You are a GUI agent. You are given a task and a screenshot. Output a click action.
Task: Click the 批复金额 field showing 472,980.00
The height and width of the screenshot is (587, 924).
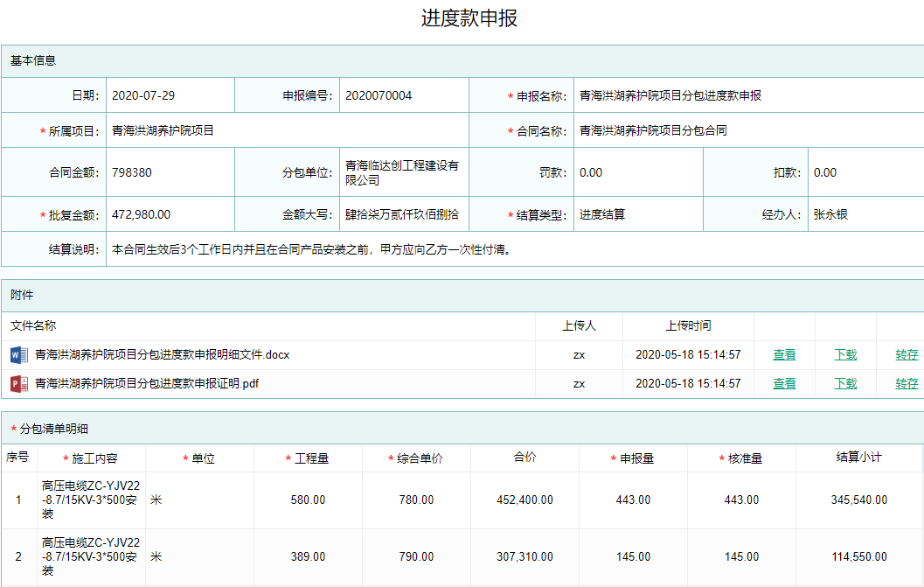pyautogui.click(x=170, y=214)
